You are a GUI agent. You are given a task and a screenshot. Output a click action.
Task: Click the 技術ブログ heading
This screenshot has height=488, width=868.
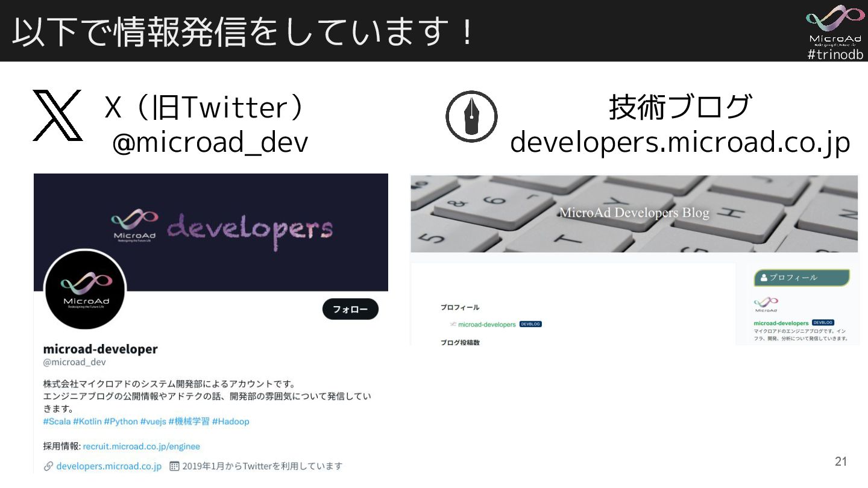point(681,107)
